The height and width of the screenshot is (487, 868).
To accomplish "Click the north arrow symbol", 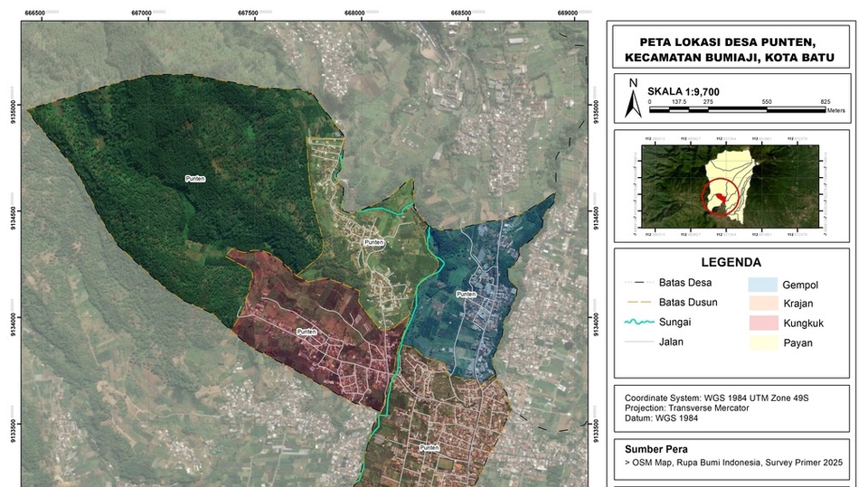I will tap(634, 99).
